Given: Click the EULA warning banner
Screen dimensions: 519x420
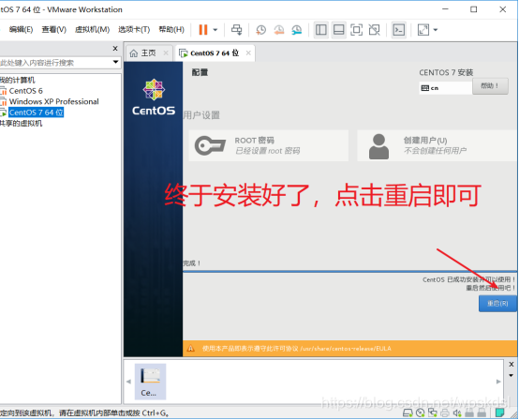Looking at the screenshot, I should (349, 349).
